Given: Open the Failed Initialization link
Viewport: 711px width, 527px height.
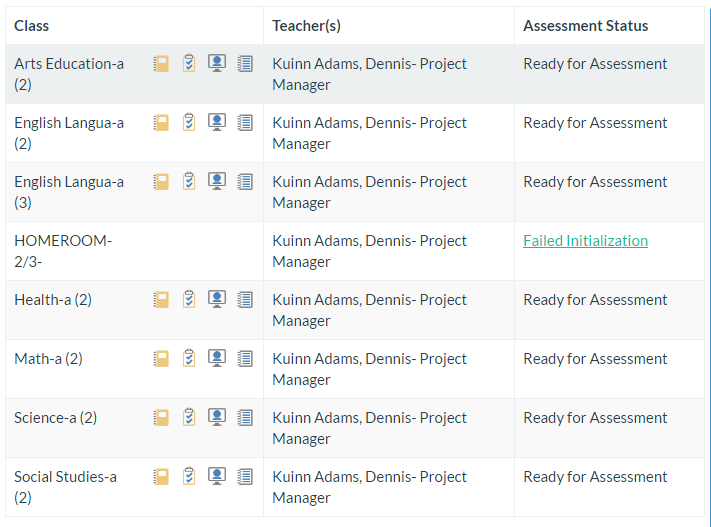Looking at the screenshot, I should pyautogui.click(x=585, y=241).
